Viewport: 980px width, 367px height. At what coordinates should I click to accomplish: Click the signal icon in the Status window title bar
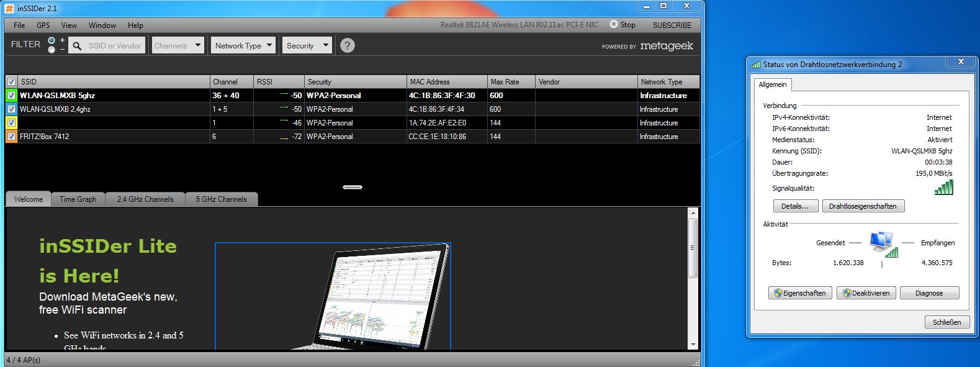[x=755, y=64]
